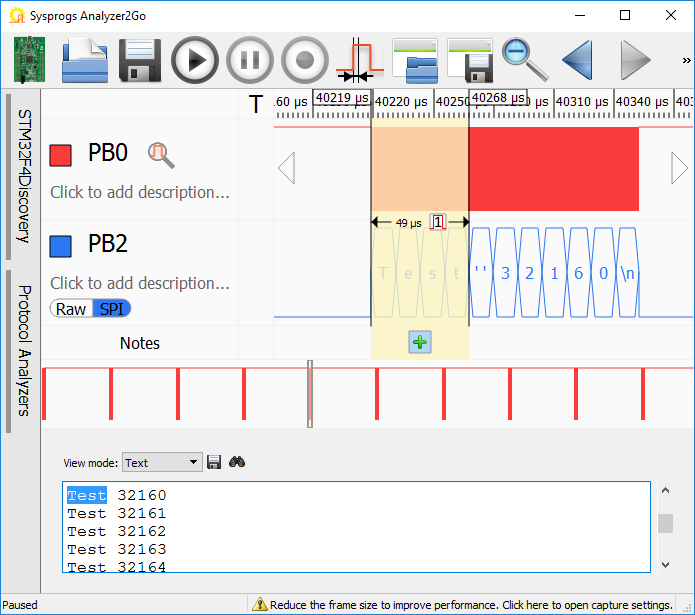Click the PB2 channel name

108,244
